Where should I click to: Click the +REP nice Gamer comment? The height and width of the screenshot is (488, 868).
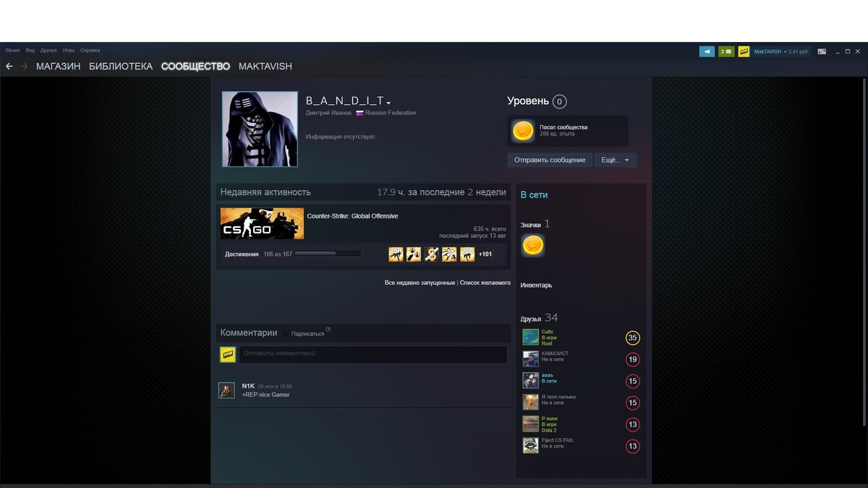265,395
